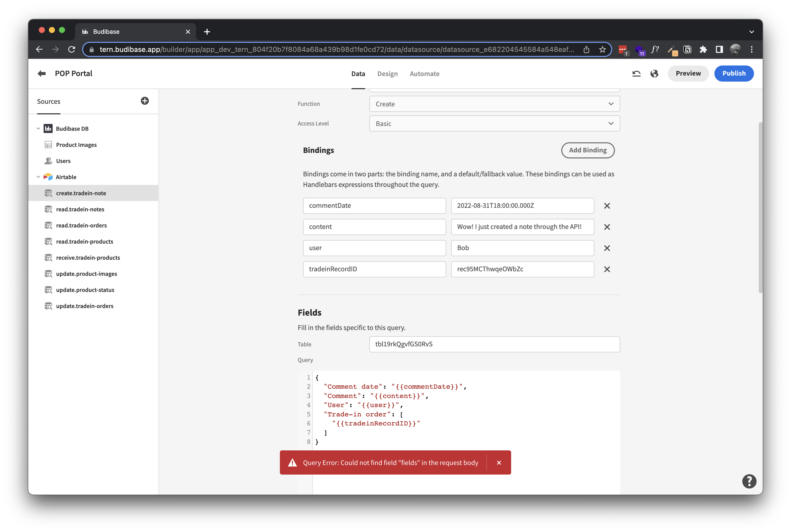The height and width of the screenshot is (532, 791).
Task: Click the Add Binding button
Action: (x=587, y=150)
